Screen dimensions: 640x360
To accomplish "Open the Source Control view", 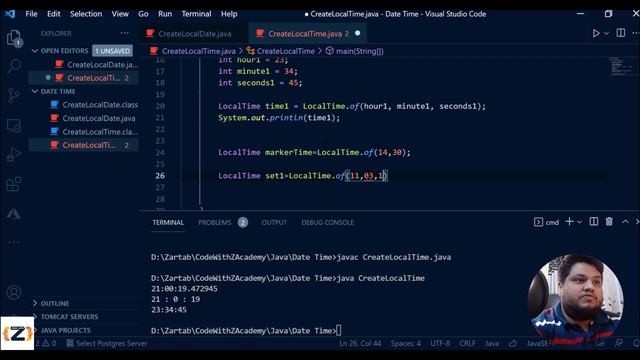I will point(14,96).
